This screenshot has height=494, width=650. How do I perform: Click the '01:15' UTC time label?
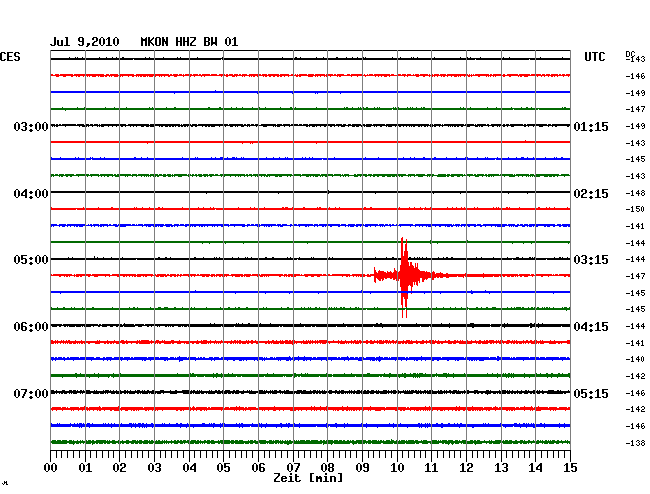[591, 126]
